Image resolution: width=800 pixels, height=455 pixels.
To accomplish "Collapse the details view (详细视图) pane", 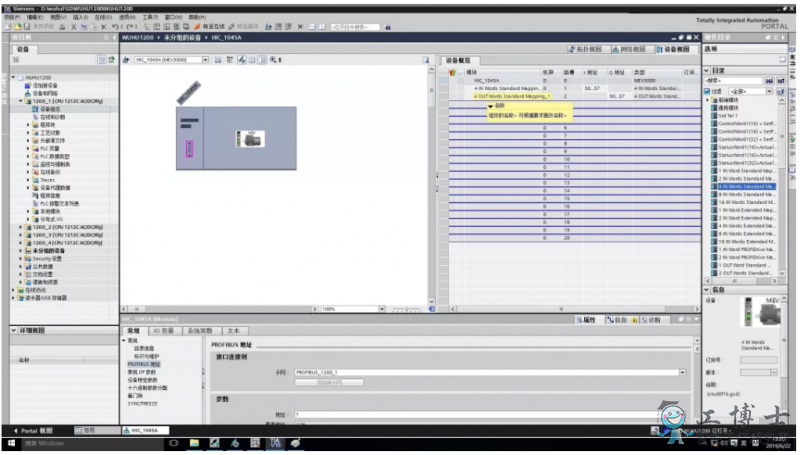I will [x=14, y=331].
